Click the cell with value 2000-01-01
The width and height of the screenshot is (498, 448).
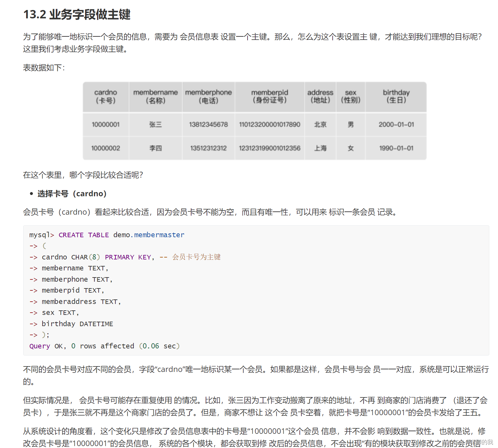(396, 124)
